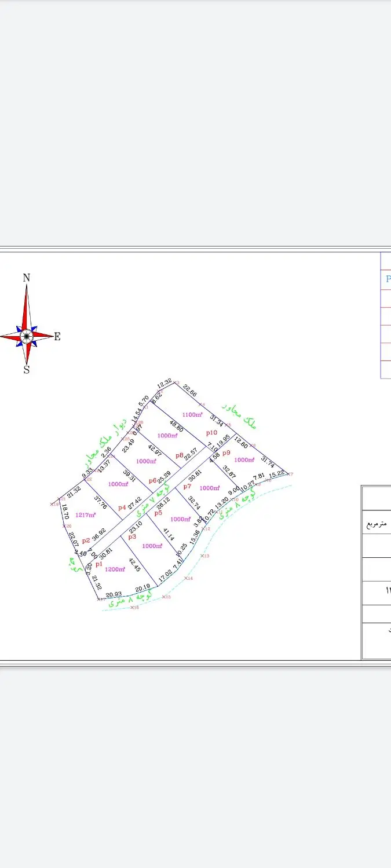Click the p8 plot label
This screenshot has height=868, width=391.
coord(180,455)
